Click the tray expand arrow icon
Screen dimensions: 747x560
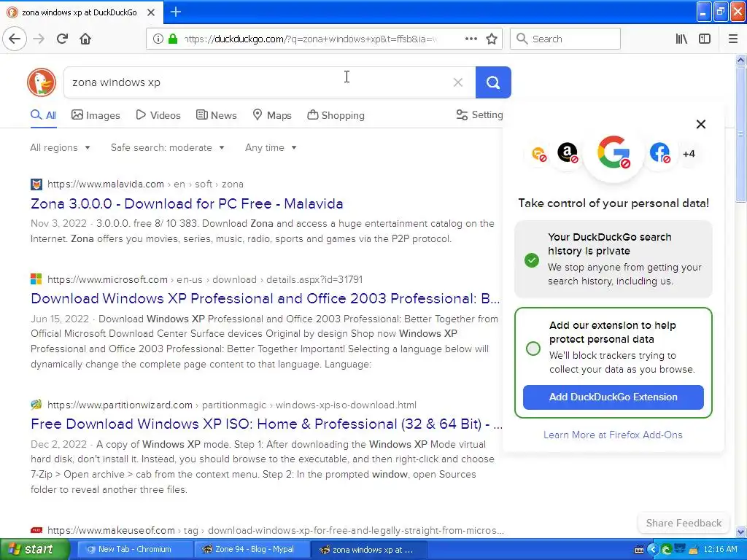[653, 550]
